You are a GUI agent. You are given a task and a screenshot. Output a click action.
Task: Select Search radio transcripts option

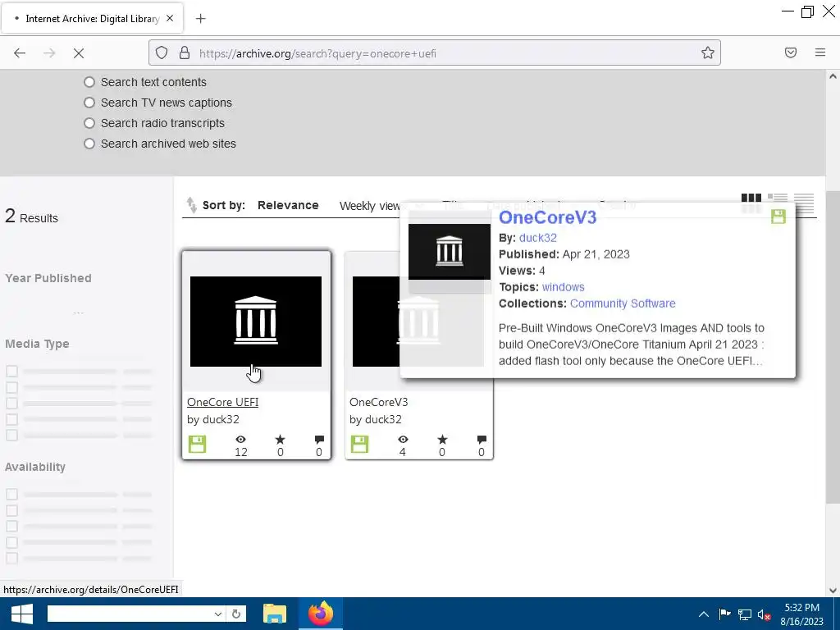click(89, 123)
